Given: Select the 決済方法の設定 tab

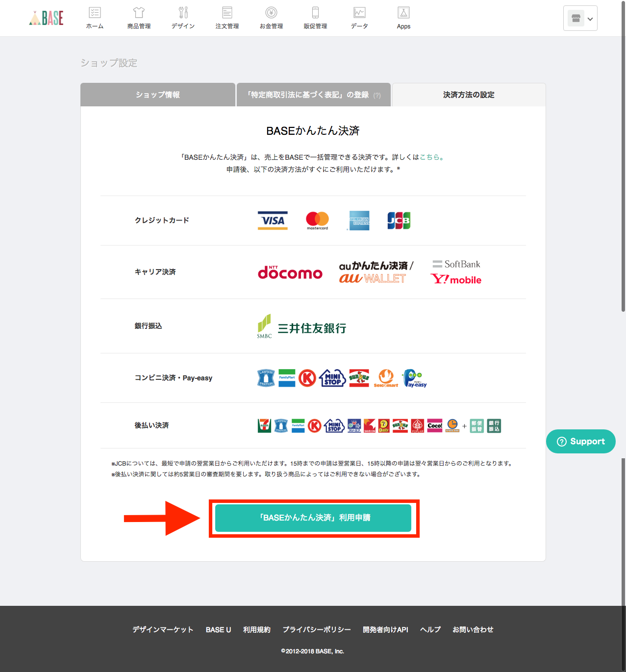Looking at the screenshot, I should [x=469, y=95].
